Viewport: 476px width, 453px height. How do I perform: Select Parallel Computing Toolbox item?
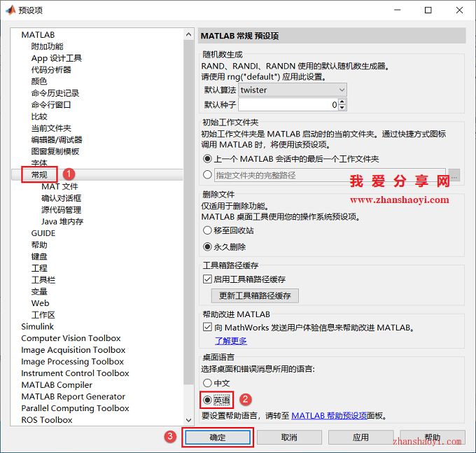(75, 408)
